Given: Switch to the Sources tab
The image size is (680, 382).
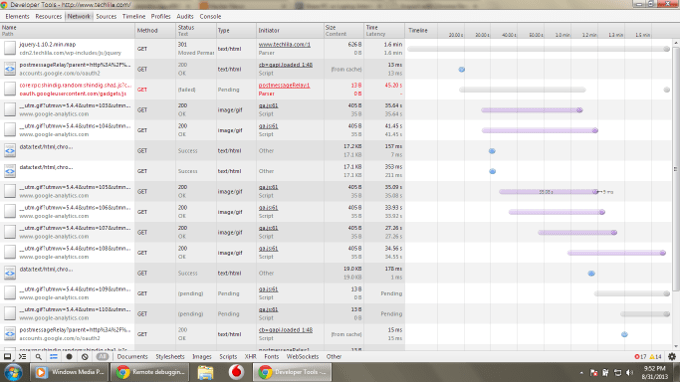Looking at the screenshot, I should [x=106, y=16].
